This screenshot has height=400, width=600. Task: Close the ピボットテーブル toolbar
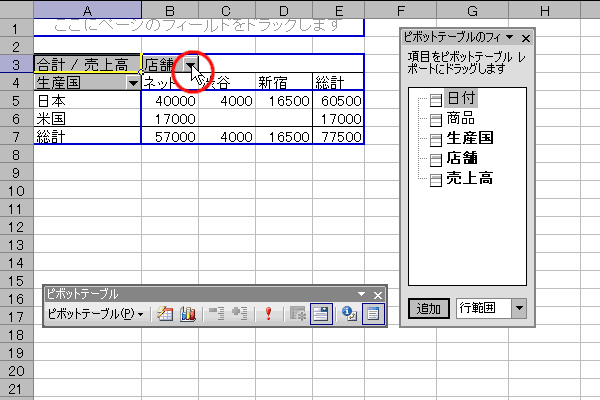378,295
